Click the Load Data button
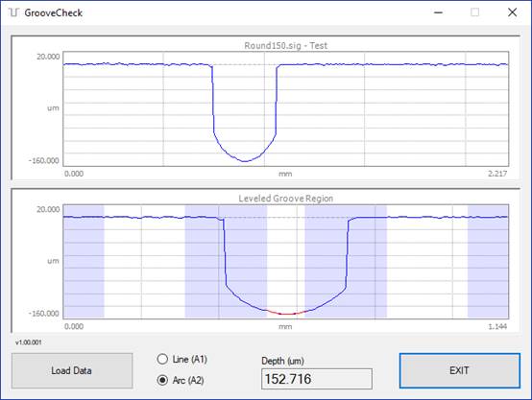 (72, 370)
